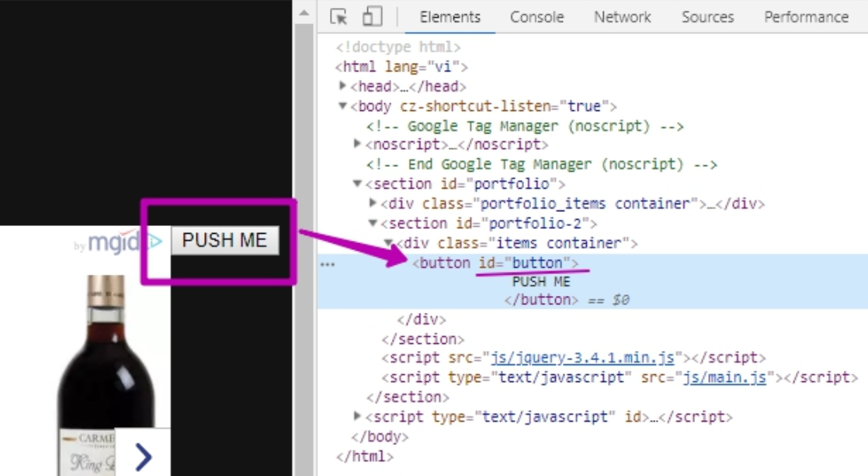
Task: Select the closing </button> == $0 line
Action: click(x=567, y=300)
